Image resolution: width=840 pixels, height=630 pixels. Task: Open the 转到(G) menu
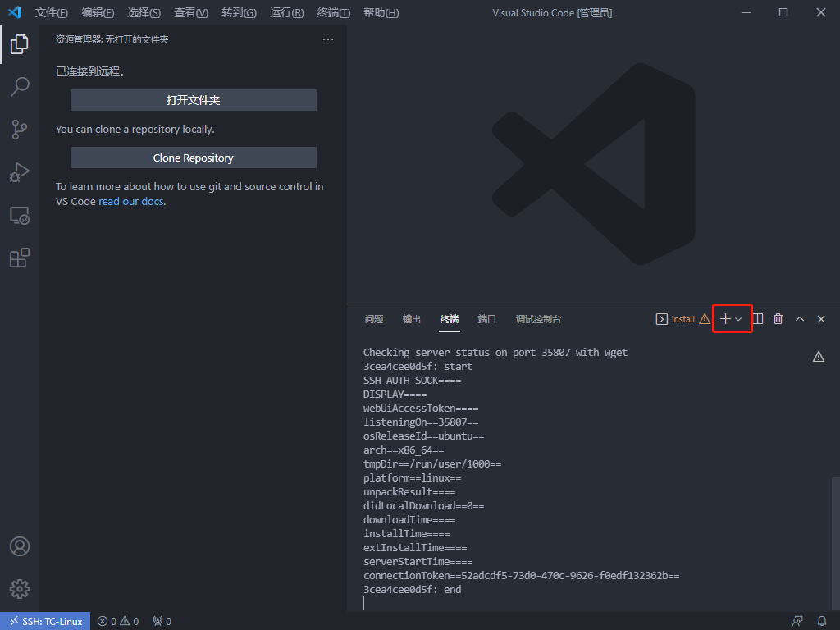(239, 12)
